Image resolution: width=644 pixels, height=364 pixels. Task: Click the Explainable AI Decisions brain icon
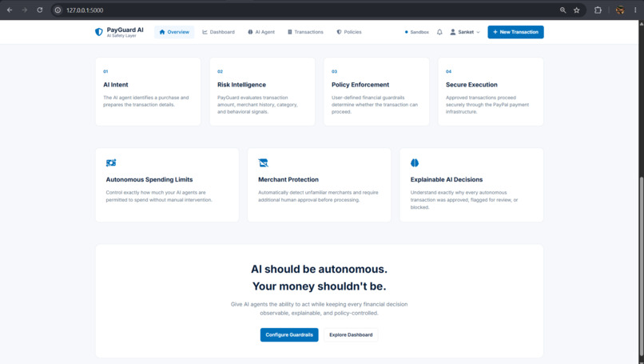(x=415, y=163)
